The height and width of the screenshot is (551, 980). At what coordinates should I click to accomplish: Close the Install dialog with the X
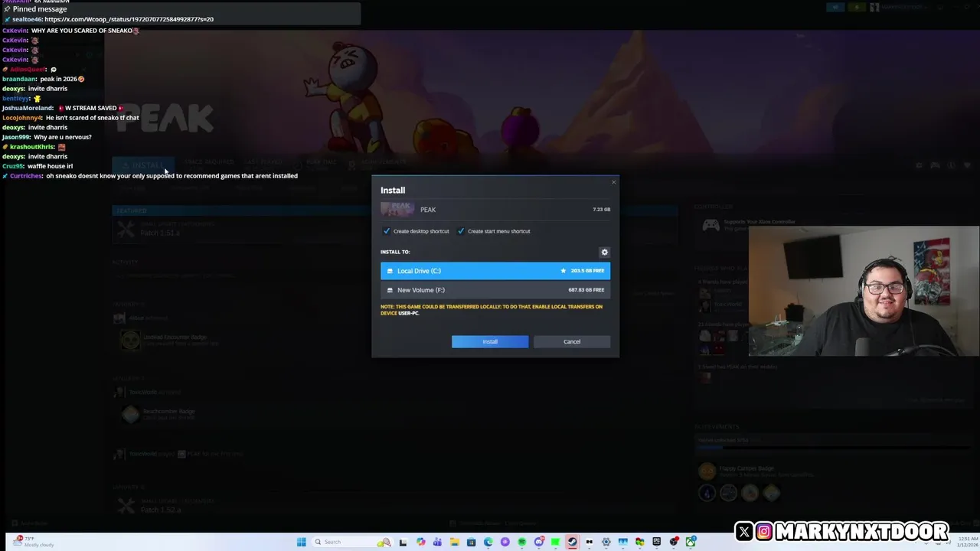pyautogui.click(x=613, y=182)
